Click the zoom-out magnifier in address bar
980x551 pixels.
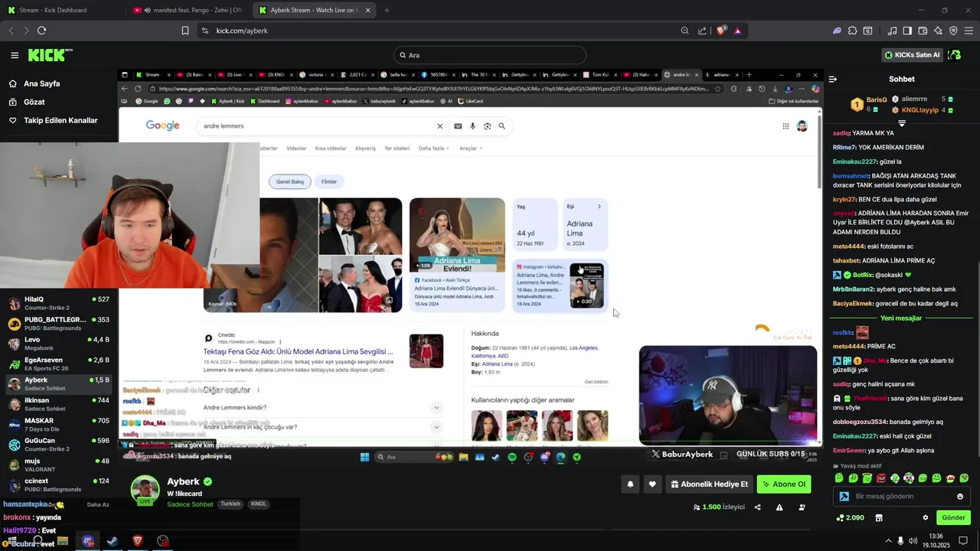(x=684, y=31)
